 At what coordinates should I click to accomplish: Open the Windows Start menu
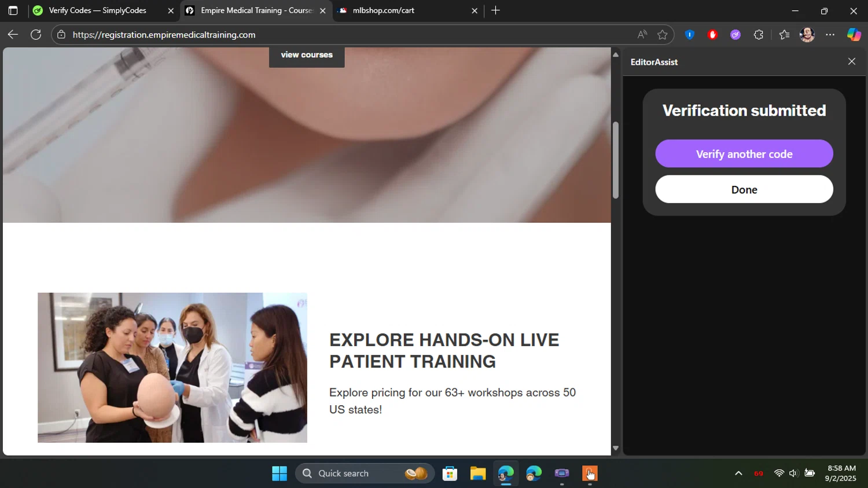click(279, 474)
